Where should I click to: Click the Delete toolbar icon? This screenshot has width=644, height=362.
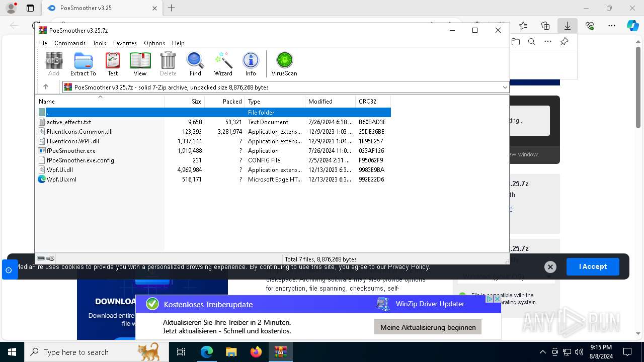point(168,64)
